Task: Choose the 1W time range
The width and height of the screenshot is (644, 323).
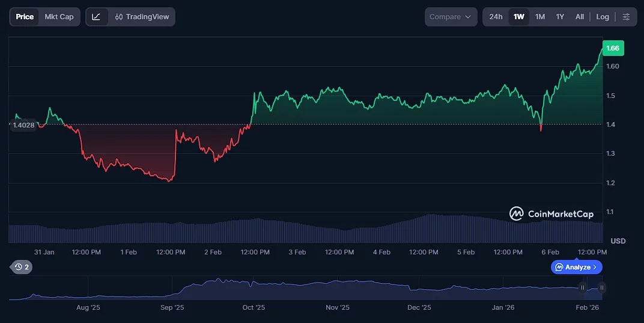Action: click(x=519, y=17)
